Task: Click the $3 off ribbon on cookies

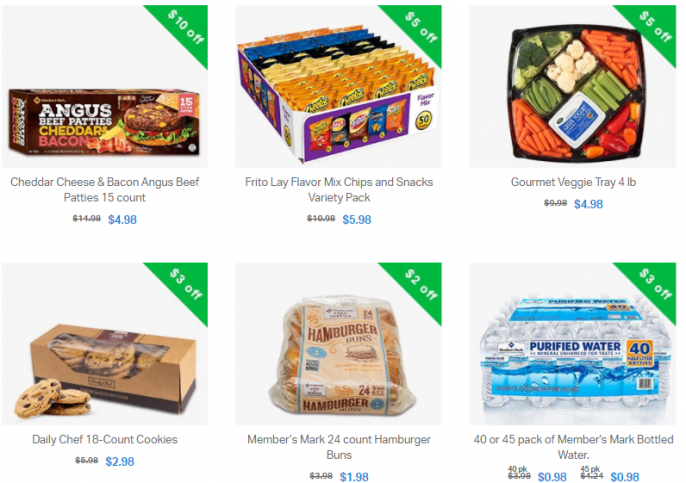Action: click(186, 284)
